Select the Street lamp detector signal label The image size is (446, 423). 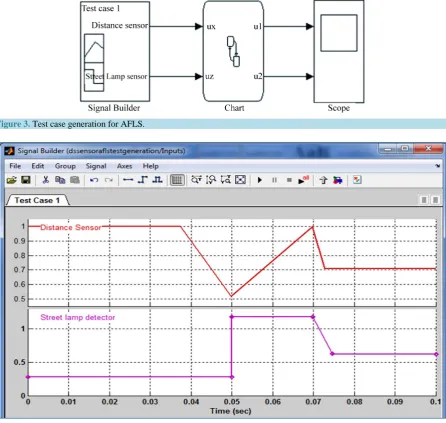coord(78,317)
